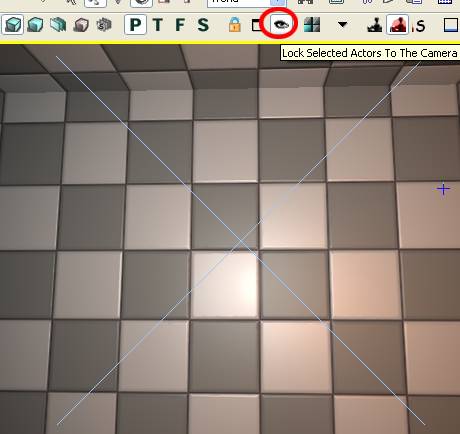Toggle Lock Selected Actors To The Camera
Viewport: 460px width, 434px height.
point(280,24)
